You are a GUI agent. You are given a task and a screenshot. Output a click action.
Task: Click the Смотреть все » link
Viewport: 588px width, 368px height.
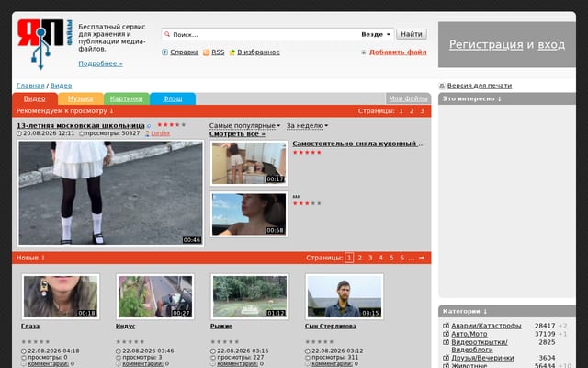coord(237,134)
